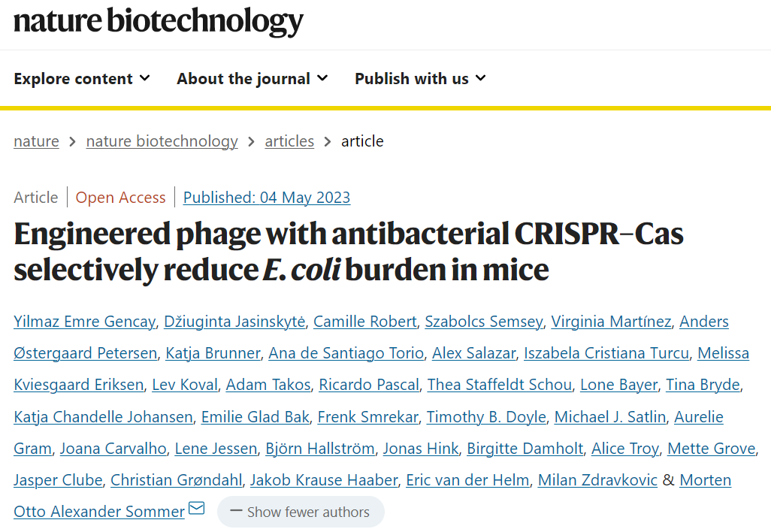Screen dimensions: 771x532
Task: Go to the nature breadcrumb link
Action: (x=36, y=141)
